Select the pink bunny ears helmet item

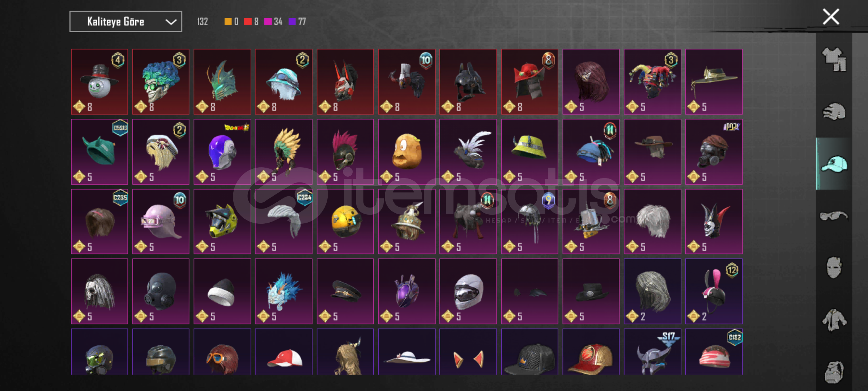click(714, 291)
